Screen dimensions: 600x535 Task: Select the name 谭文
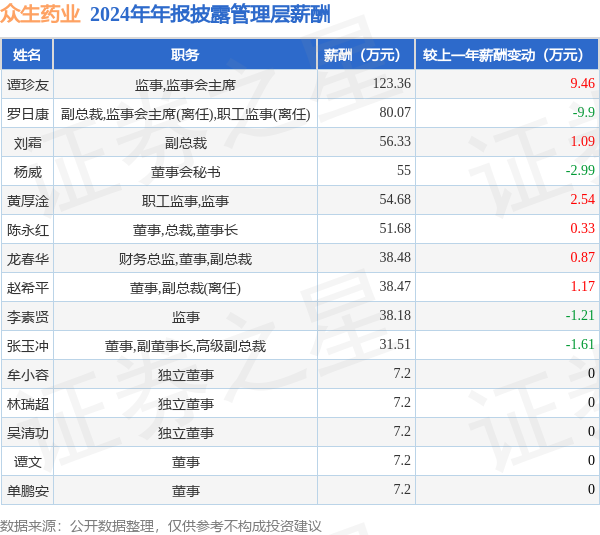coord(28,462)
